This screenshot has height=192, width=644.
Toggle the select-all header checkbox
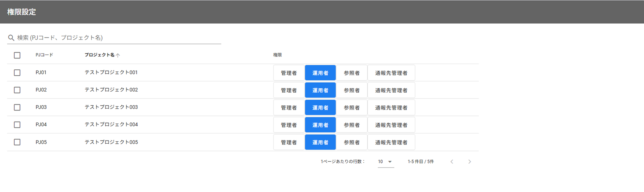tap(17, 55)
